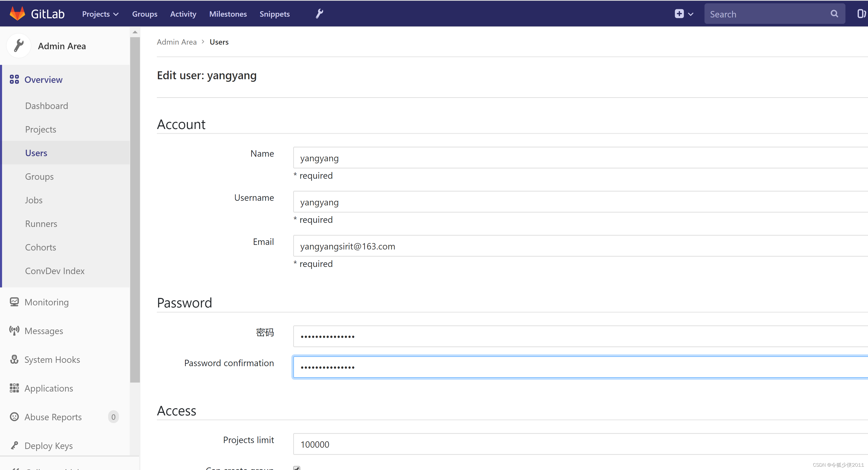Open the Admin Area wrench icon in navbar
The height and width of the screenshot is (470, 868).
click(x=319, y=14)
